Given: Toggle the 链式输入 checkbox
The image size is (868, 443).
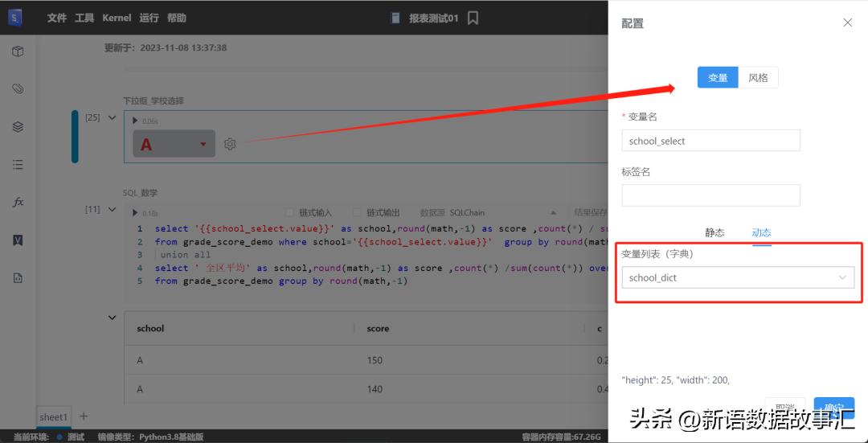Looking at the screenshot, I should click(x=289, y=212).
